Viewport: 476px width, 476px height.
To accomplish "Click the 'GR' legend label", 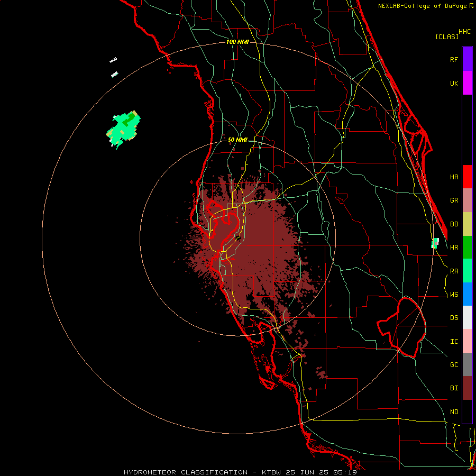I will click(x=454, y=200).
